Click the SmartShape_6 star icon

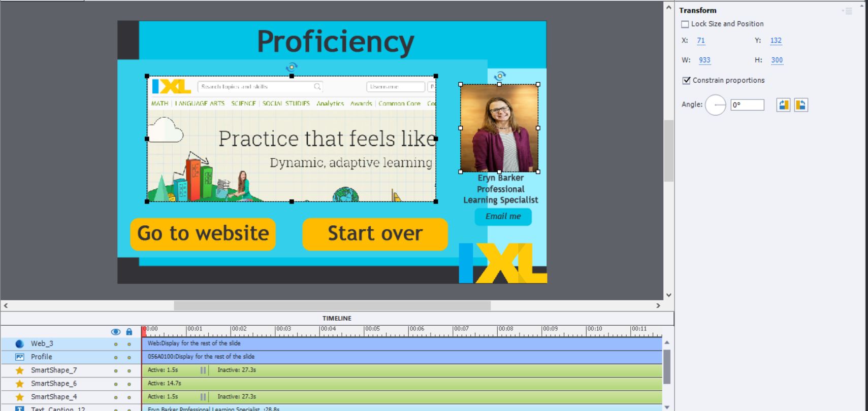[20, 384]
